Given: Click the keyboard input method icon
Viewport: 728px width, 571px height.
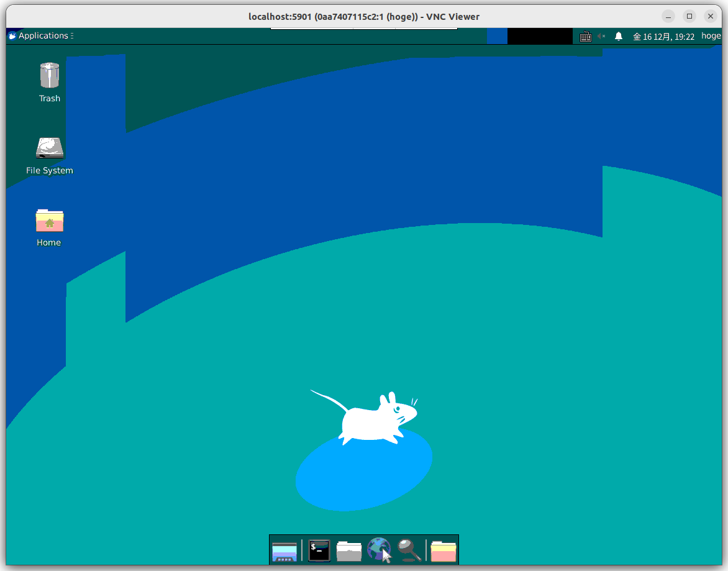Looking at the screenshot, I should tap(586, 36).
